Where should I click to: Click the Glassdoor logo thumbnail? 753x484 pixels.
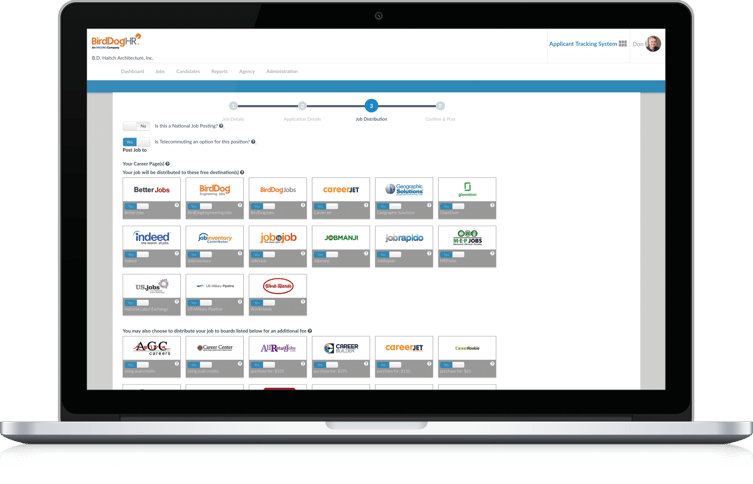(x=467, y=189)
